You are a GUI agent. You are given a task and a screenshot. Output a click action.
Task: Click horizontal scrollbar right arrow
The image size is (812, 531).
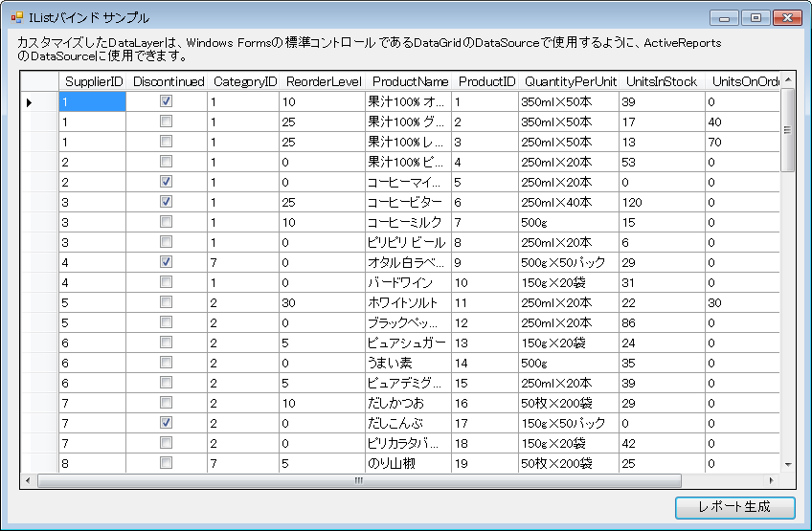772,481
